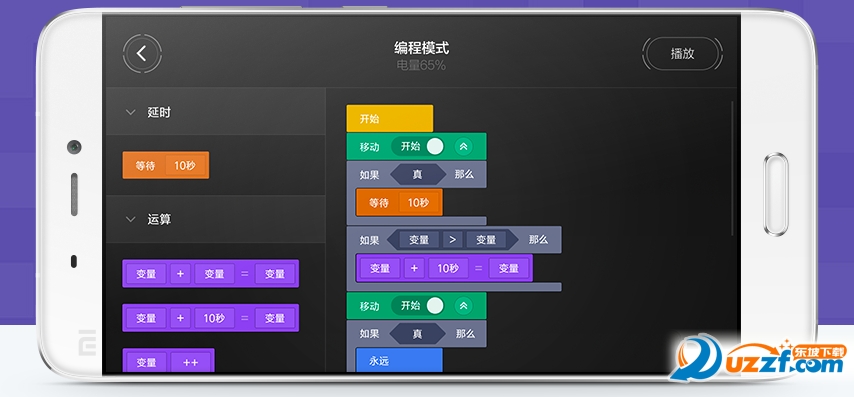The image size is (854, 397).
Task: Select the 变量 + 10秒 = 变量 palette block
Action: (210, 318)
